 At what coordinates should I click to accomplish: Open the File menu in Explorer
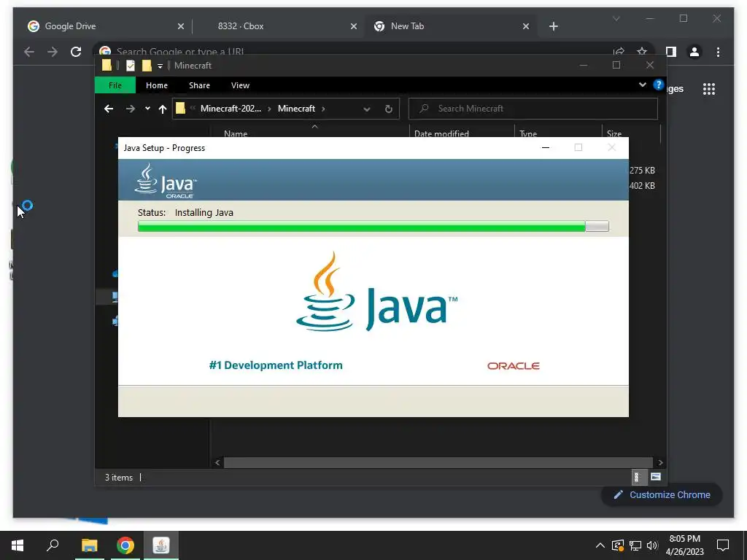tap(115, 85)
